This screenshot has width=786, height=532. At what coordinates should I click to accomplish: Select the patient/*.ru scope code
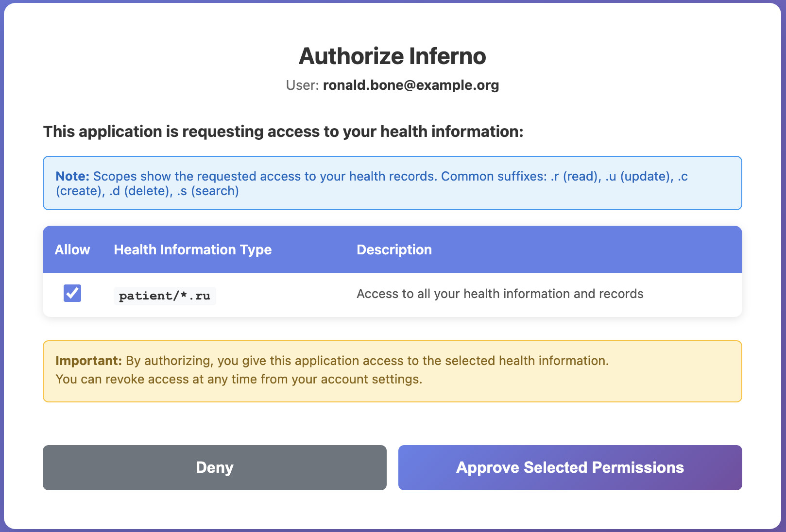click(x=165, y=296)
